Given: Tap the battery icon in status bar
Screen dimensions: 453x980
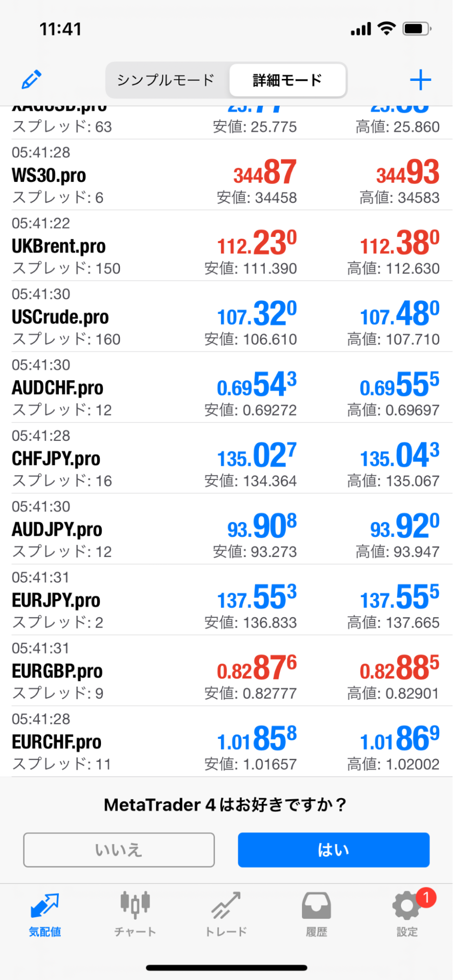Looking at the screenshot, I should point(416,29).
